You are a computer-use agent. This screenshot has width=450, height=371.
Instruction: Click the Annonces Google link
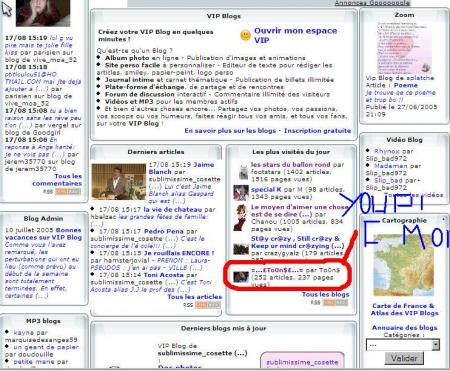372,3
